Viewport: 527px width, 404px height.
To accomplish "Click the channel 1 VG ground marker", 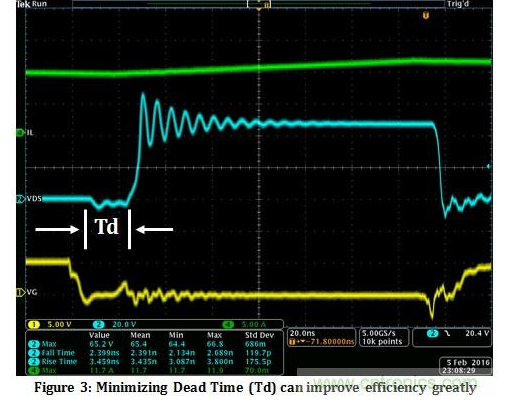I will click(21, 292).
